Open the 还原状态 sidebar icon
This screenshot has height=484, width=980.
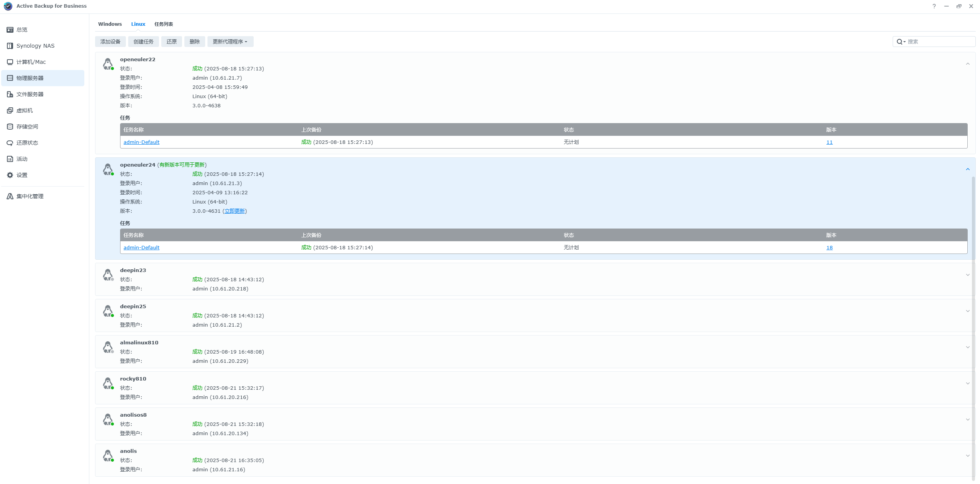click(x=10, y=143)
